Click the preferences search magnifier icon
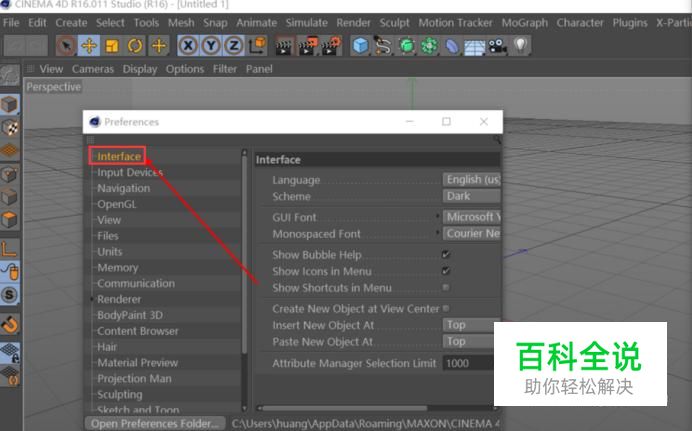This screenshot has width=692, height=431. coord(497,140)
